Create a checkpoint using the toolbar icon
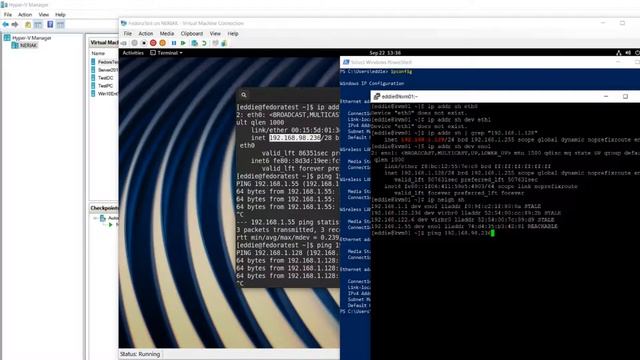The height and width of the screenshot is (360, 640). pyautogui.click(x=195, y=43)
